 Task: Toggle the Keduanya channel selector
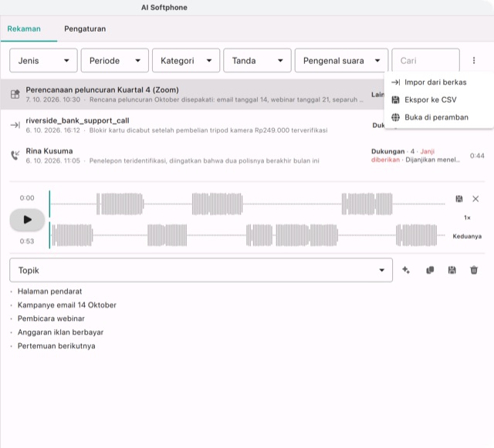467,236
